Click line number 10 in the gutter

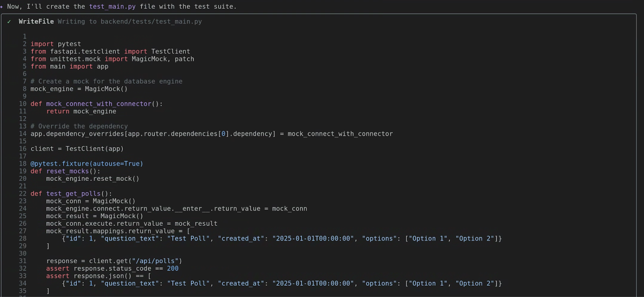point(23,104)
